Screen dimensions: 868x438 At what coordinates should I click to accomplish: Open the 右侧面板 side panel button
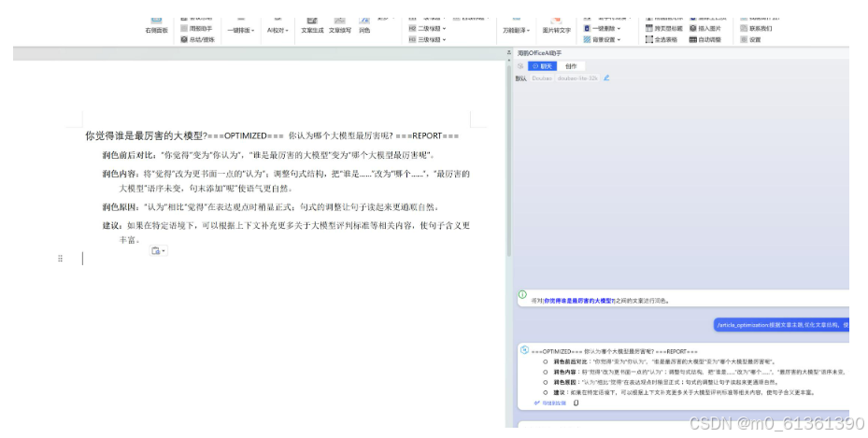(x=156, y=25)
